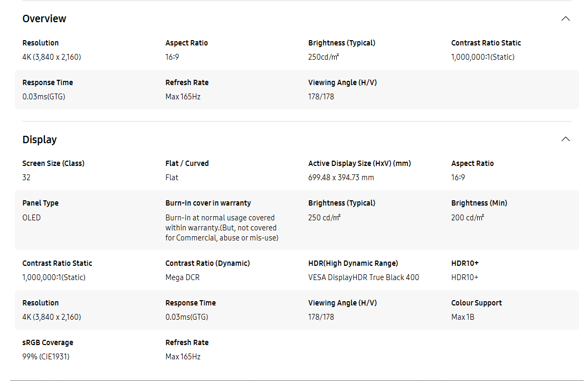588x381 pixels.
Task: Click the Colour Support Max 1B value
Action: (x=463, y=317)
